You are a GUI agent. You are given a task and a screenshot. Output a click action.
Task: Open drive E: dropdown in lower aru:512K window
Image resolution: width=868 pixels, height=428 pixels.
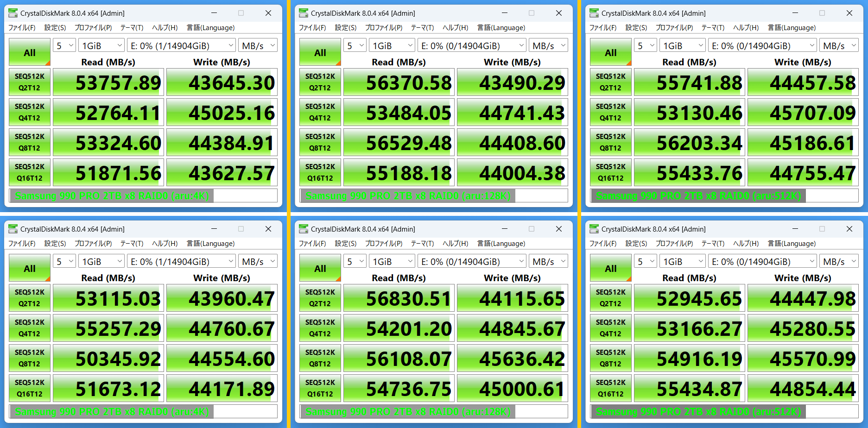[x=762, y=261]
